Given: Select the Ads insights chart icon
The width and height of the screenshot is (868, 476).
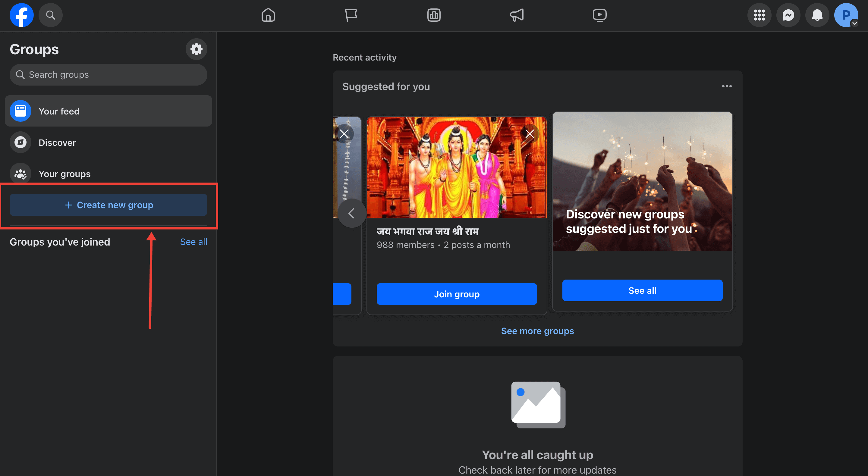Looking at the screenshot, I should pyautogui.click(x=434, y=15).
